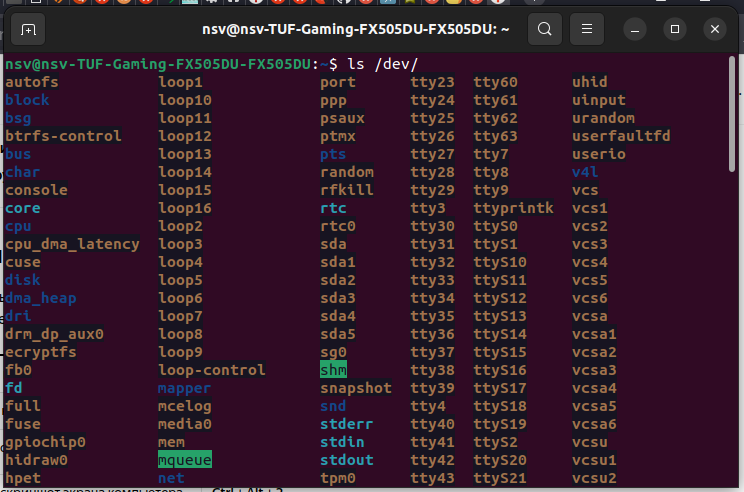Image resolution: width=744 pixels, height=492 pixels.
Task: Click the 'mcelog' entry
Action: pyautogui.click(x=185, y=406)
